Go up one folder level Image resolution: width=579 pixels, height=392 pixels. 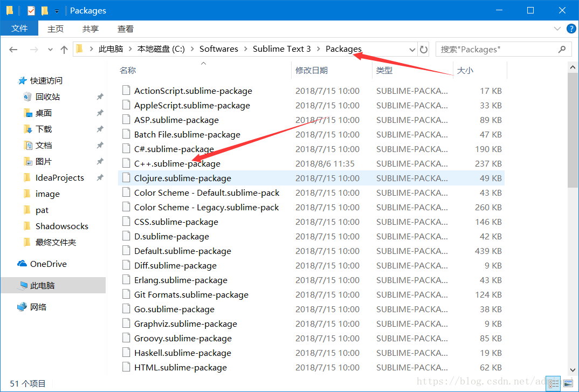[64, 50]
